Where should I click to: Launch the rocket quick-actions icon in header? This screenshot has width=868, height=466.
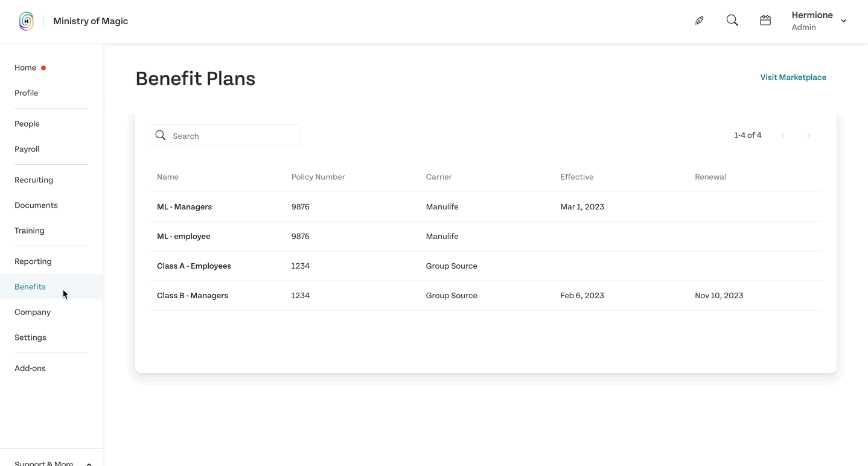tap(699, 20)
